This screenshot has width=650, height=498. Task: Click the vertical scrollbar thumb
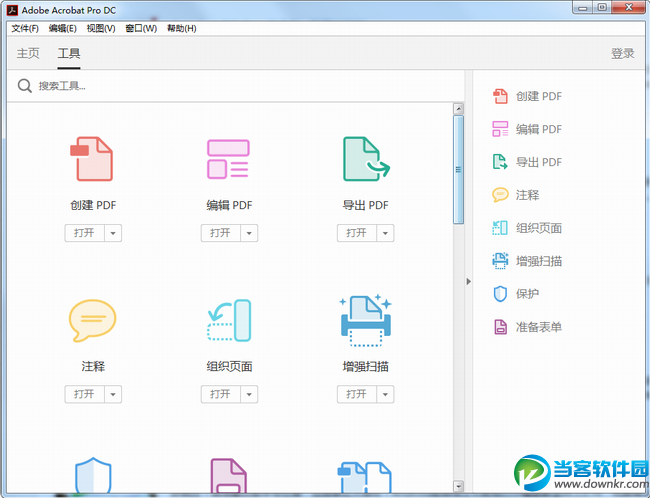[x=458, y=170]
